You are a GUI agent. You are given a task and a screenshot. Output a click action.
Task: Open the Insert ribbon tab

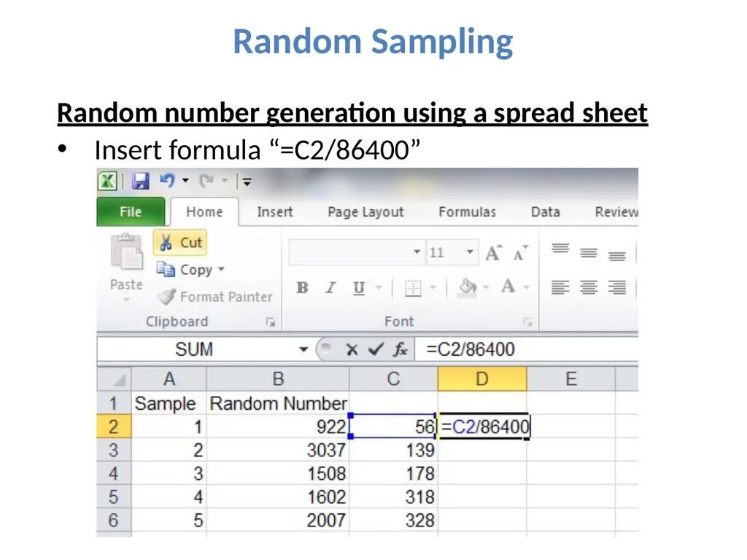coord(275,211)
